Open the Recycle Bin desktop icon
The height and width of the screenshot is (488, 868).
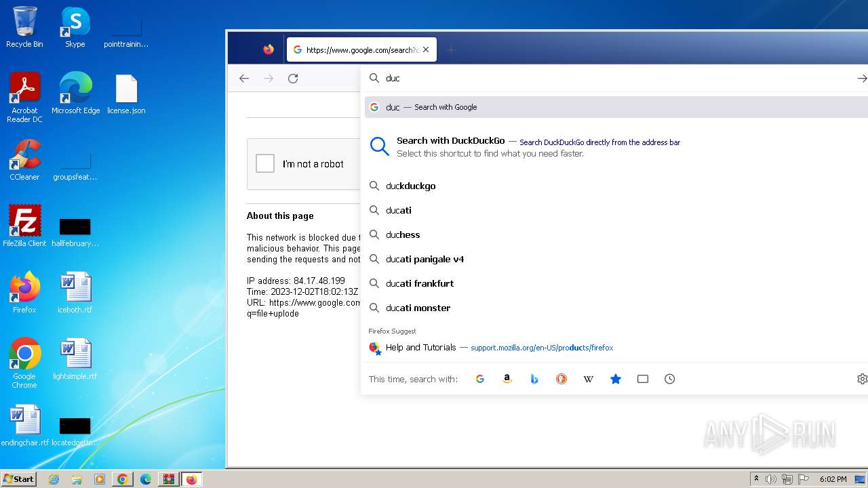(24, 27)
